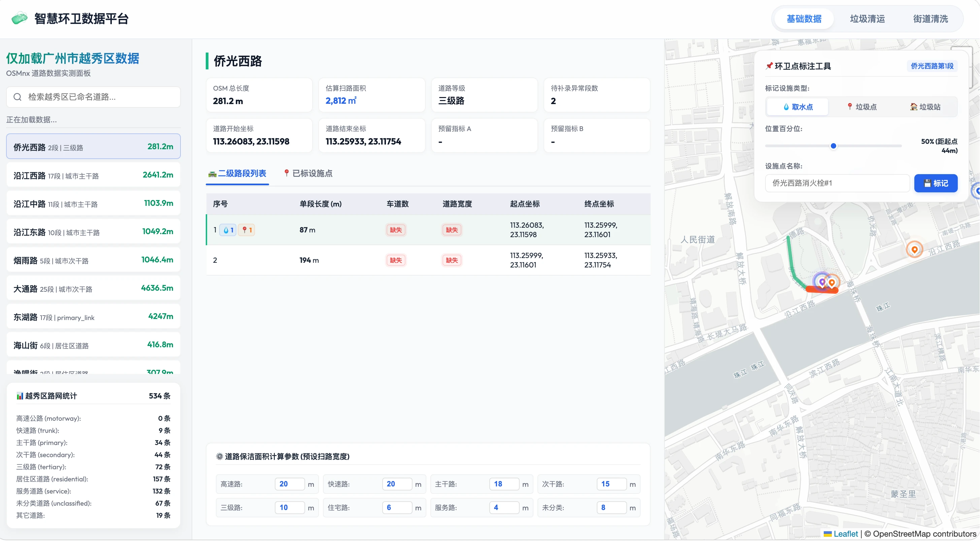Edit the 主干路 width field
Viewport: 980px width, 541px height.
(504, 484)
